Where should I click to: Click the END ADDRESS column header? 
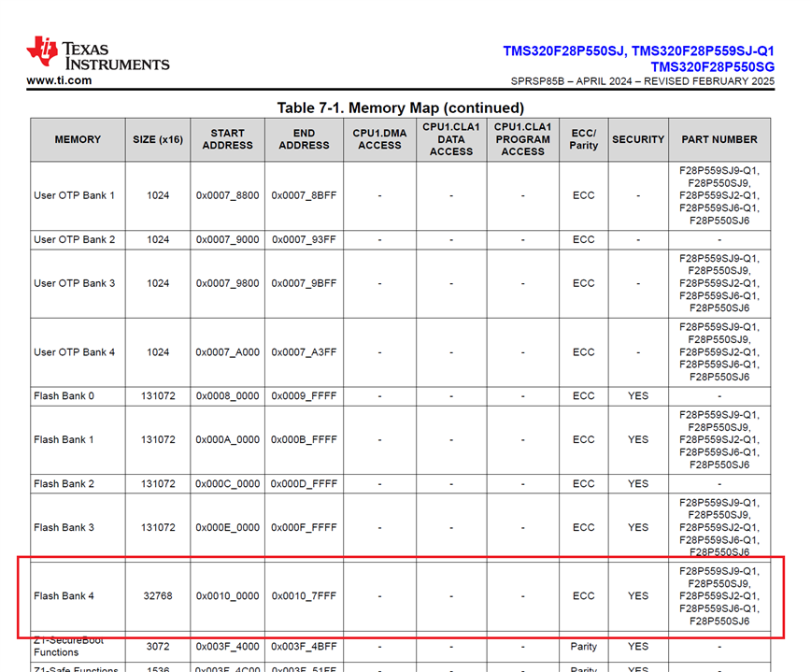305,139
